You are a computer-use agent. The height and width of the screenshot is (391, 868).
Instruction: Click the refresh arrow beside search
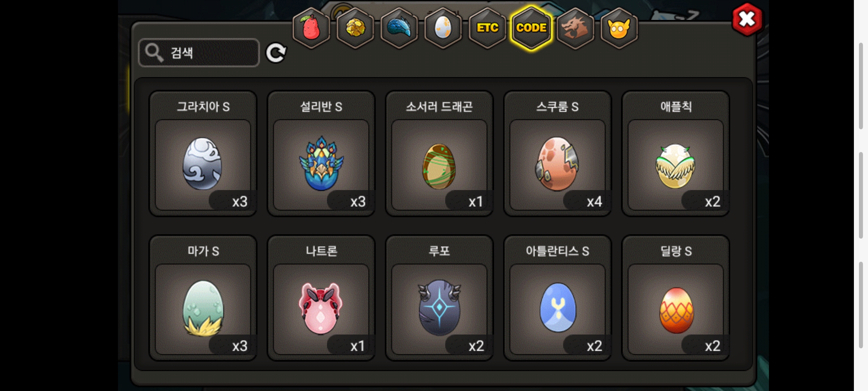[x=276, y=53]
